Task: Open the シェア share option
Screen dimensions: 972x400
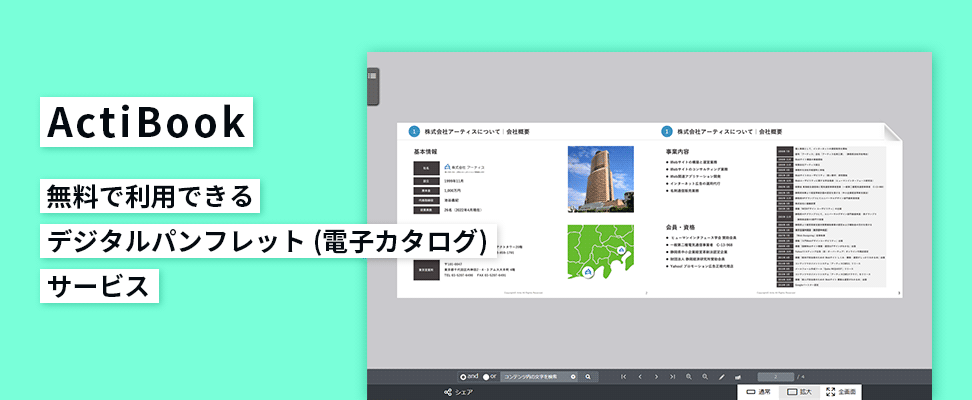Action: pyautogui.click(x=459, y=392)
